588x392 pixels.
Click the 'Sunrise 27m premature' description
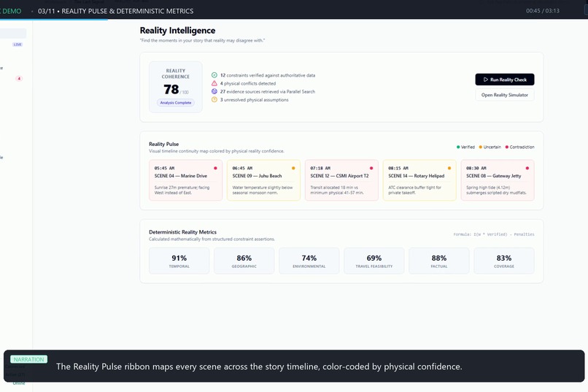182,190
